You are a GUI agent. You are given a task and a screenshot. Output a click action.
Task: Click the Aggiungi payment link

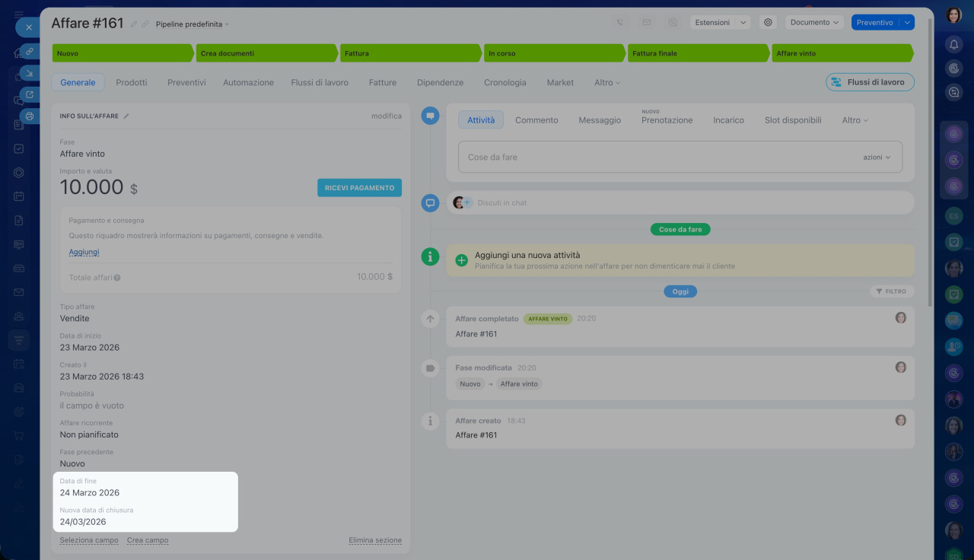coord(84,252)
